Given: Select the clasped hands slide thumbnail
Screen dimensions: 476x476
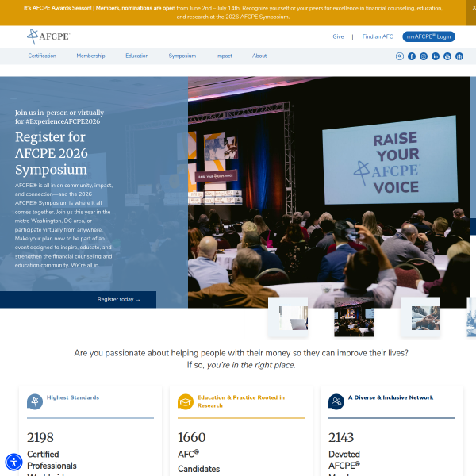Looking at the screenshot, I should click(420, 317).
